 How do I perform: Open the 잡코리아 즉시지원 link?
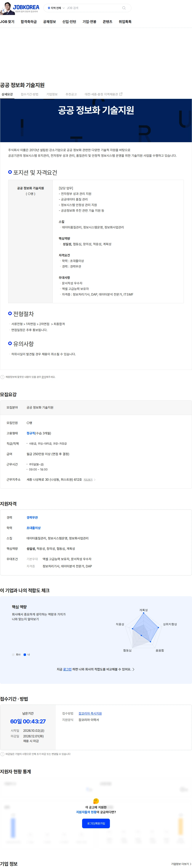tap(90, 713)
